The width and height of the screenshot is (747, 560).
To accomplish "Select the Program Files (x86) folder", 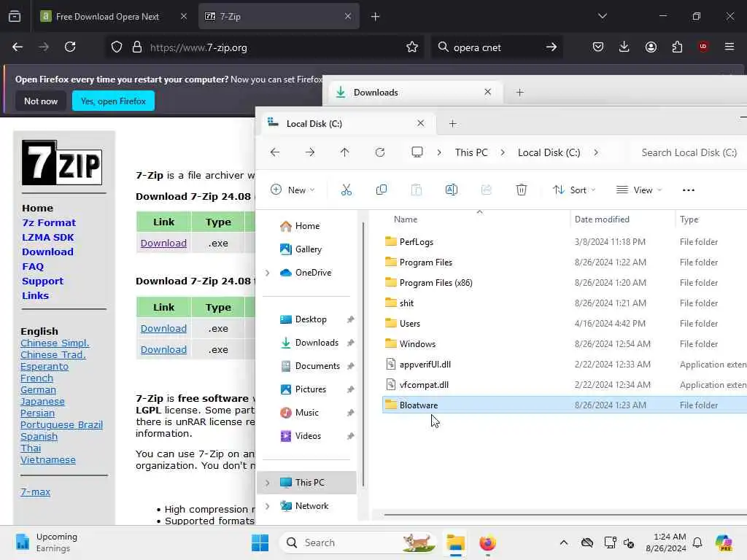I will pyautogui.click(x=565, y=283).
